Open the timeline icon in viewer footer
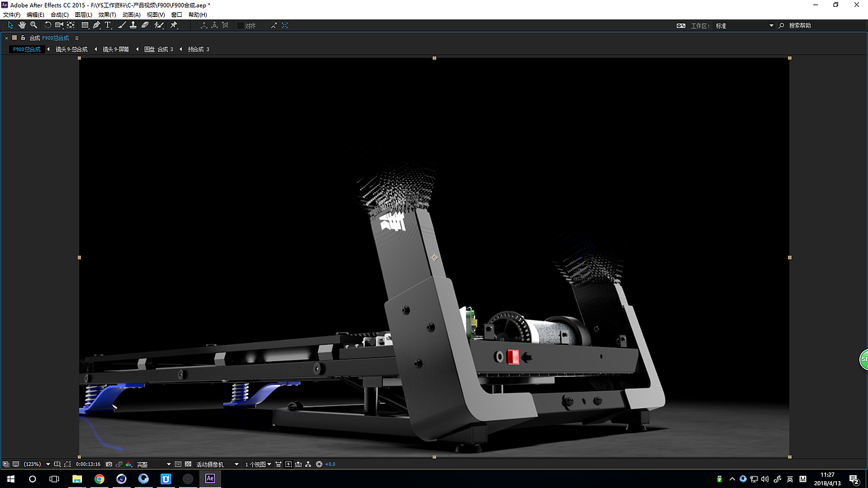The height and width of the screenshot is (488, 868). coord(299,464)
